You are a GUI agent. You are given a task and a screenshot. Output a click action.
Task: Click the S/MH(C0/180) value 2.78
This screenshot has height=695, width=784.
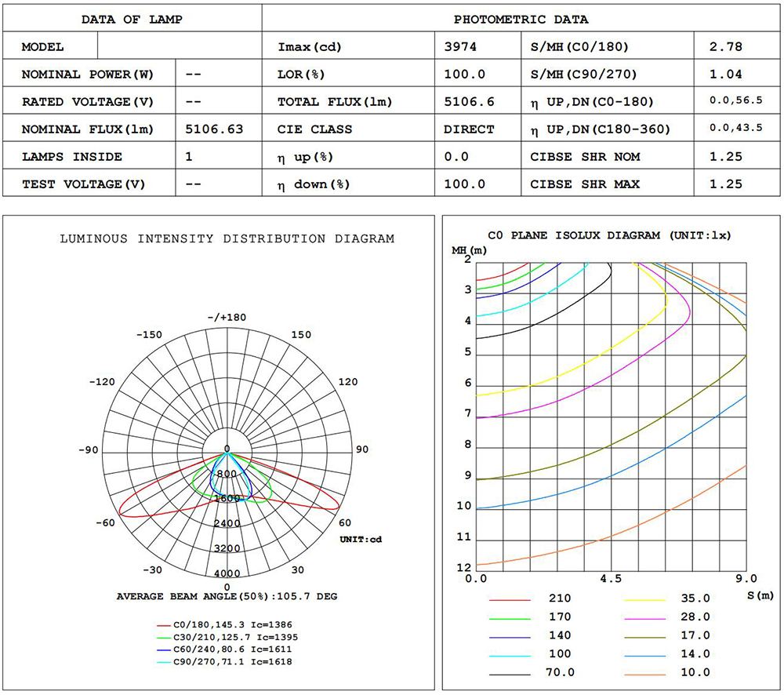725,47
